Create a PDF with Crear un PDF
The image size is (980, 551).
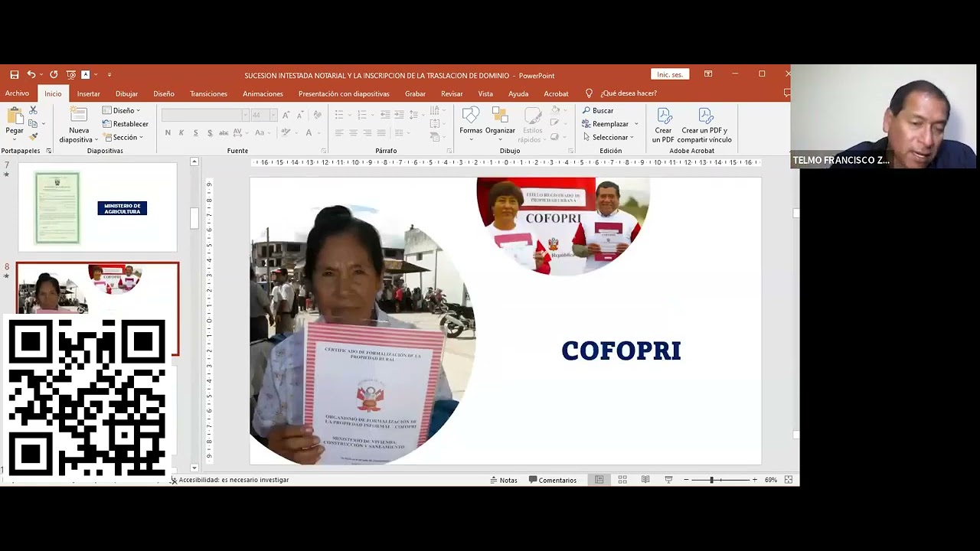[x=663, y=126]
